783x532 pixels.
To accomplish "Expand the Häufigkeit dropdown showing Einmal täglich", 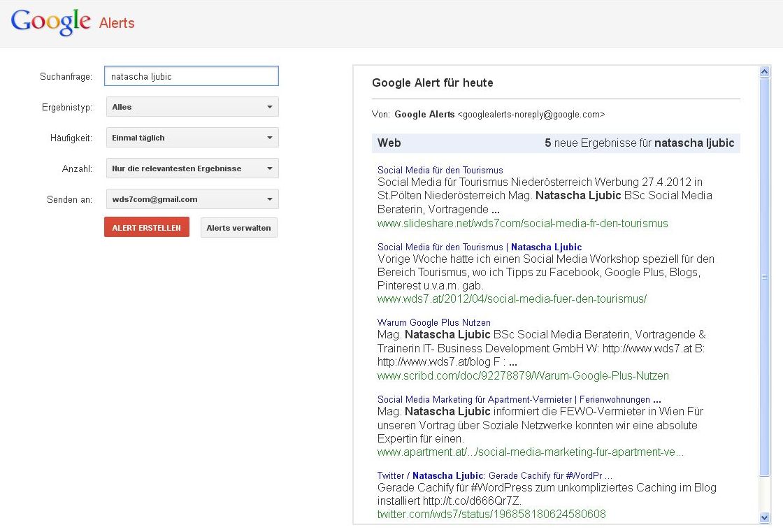I will [192, 138].
